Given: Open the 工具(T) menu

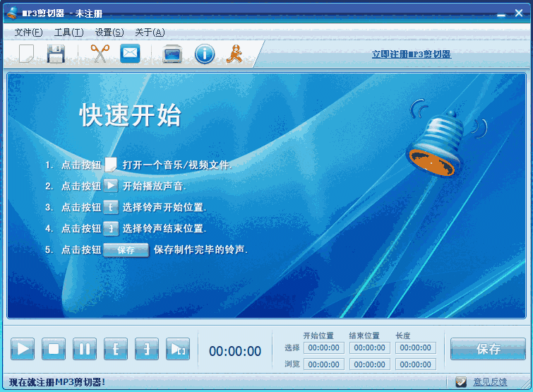Looking at the screenshot, I should pyautogui.click(x=69, y=32).
